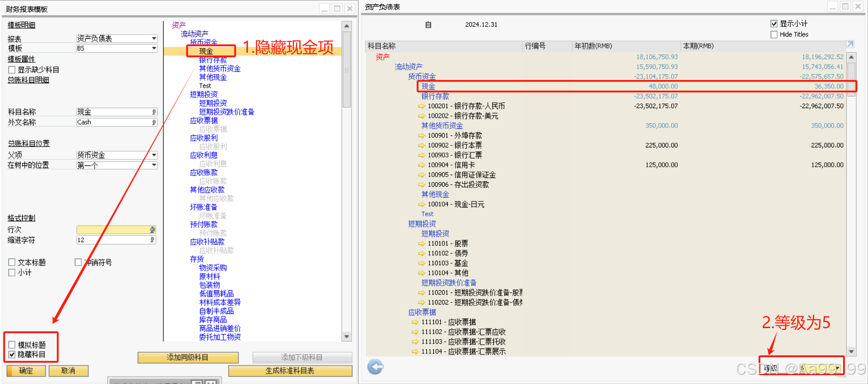The image size is (868, 384).
Task: Open link arrow for 111103 应收票据-汇票托收
Action: coord(415,341)
